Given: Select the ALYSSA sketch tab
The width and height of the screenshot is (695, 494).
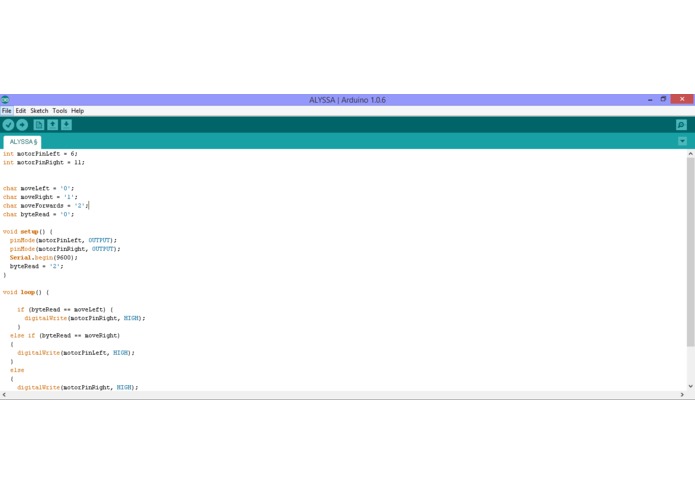Looking at the screenshot, I should tap(23, 142).
